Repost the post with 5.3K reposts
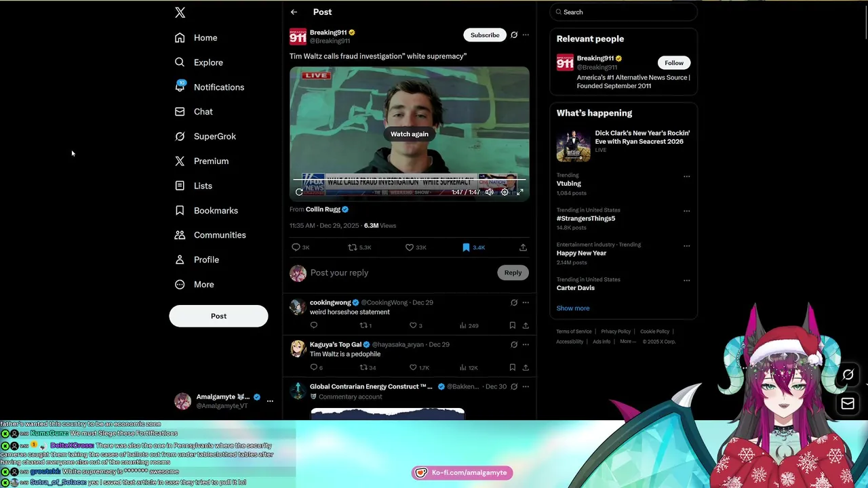This screenshot has width=868, height=488. pos(359,247)
